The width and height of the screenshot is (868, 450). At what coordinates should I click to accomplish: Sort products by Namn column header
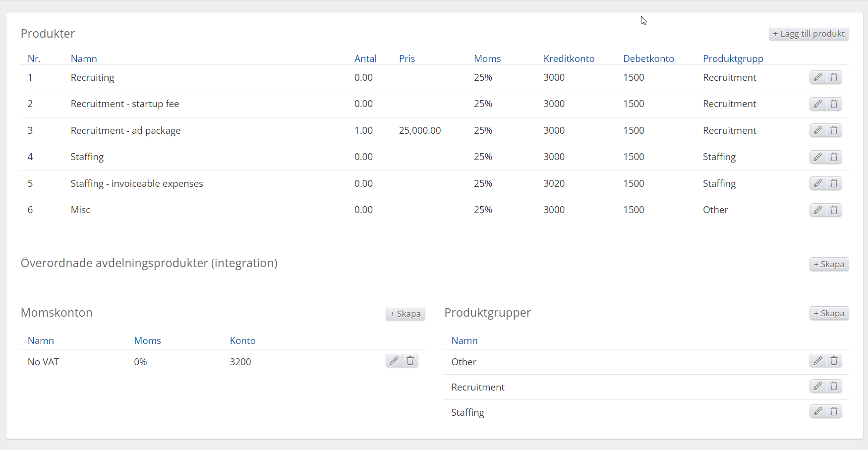(84, 58)
